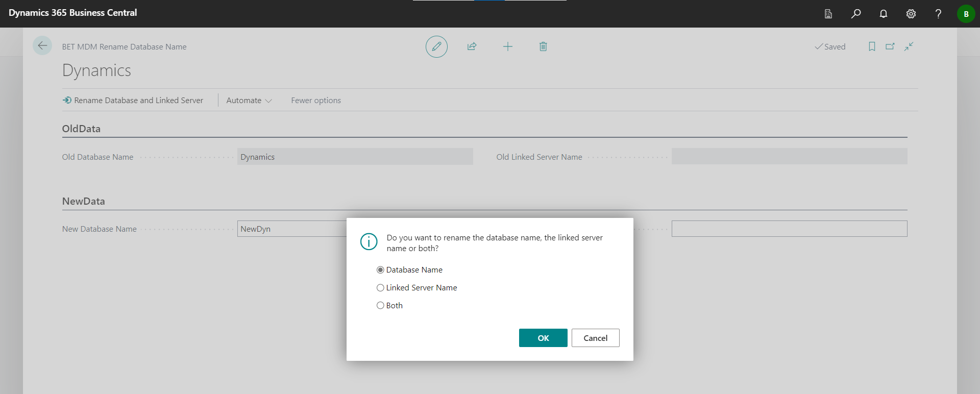The height and width of the screenshot is (394, 980).
Task: Open the settings gear
Action: [x=911, y=14]
